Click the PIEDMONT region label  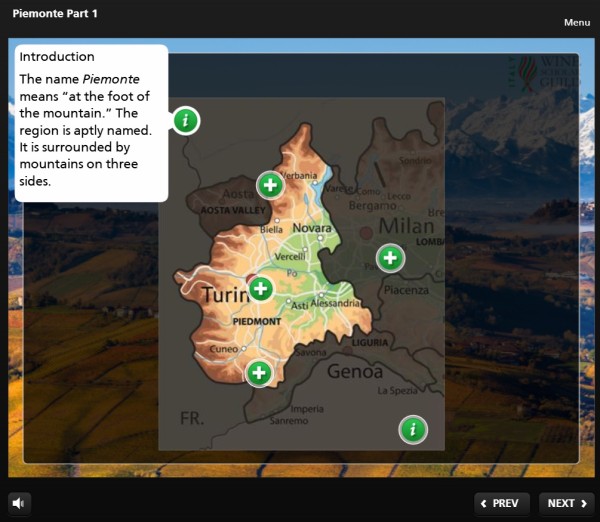(x=257, y=321)
